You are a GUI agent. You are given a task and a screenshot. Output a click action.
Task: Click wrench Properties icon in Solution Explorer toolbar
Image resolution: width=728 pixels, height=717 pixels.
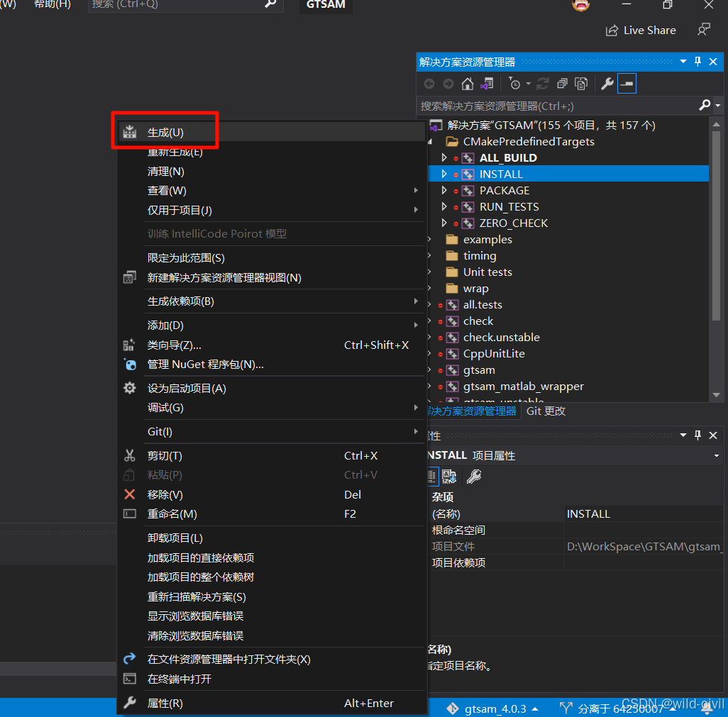(x=607, y=84)
